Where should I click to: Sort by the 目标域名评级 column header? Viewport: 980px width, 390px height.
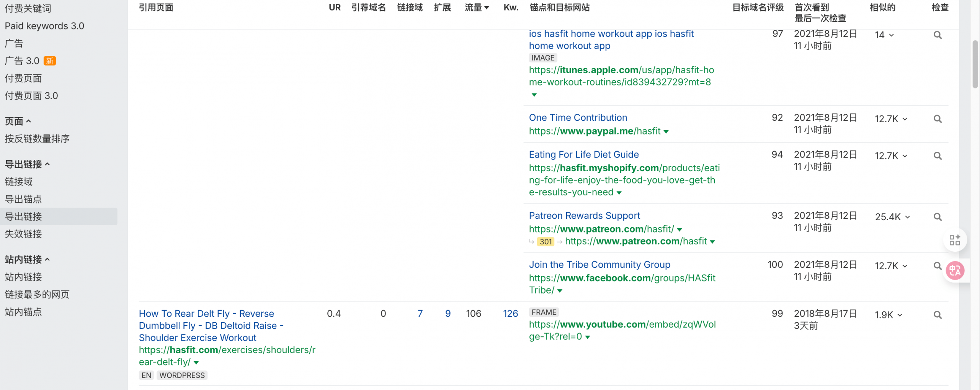click(x=758, y=8)
